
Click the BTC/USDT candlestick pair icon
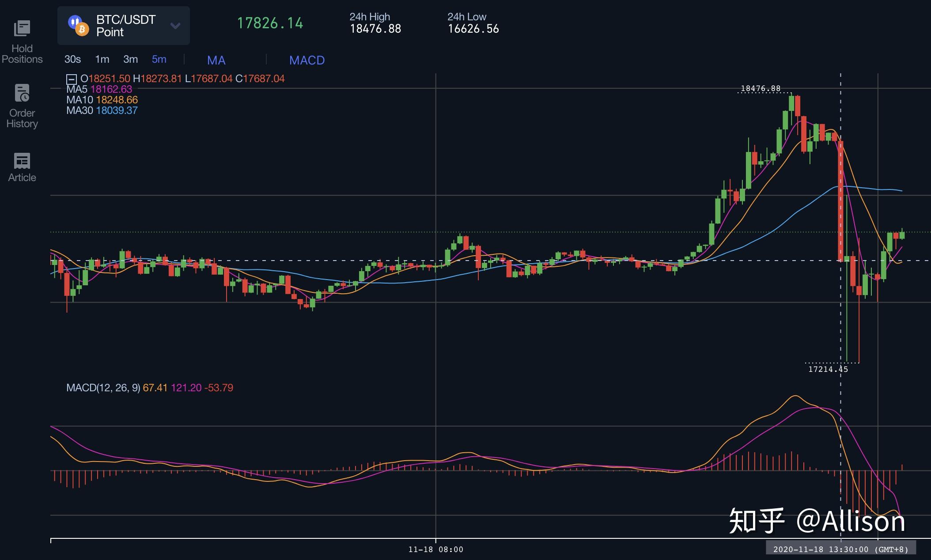[75, 21]
